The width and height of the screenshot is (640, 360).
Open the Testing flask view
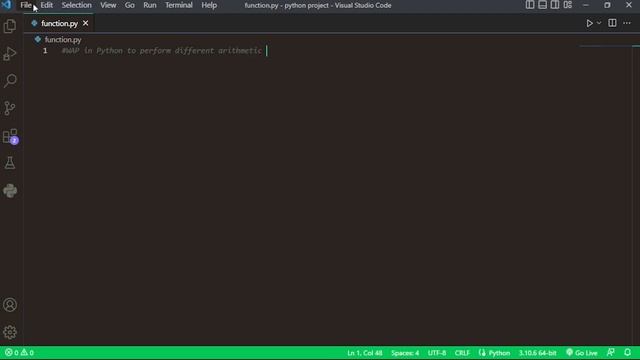tap(10, 163)
